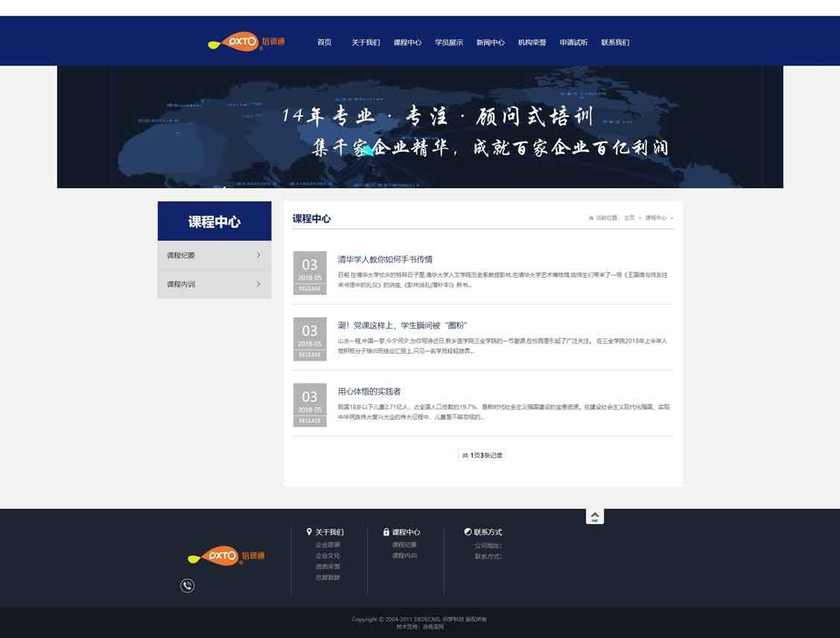Open the 新闻中心 menu item
The width and height of the screenshot is (840, 638).
click(x=491, y=42)
